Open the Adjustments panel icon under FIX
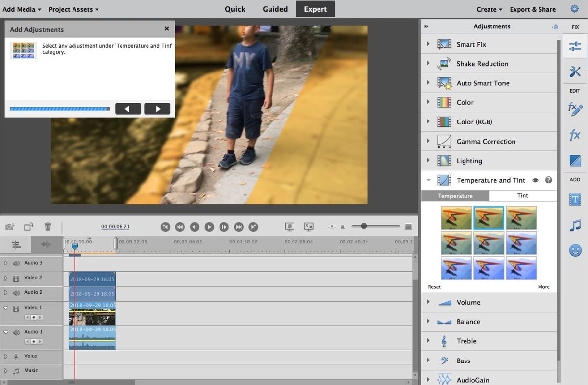588x385 pixels. pyautogui.click(x=575, y=46)
